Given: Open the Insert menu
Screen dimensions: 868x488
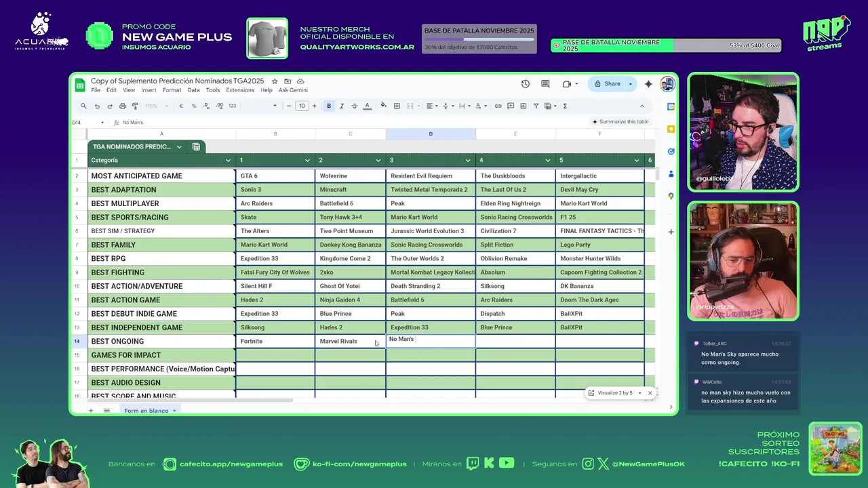Looking at the screenshot, I should [149, 90].
